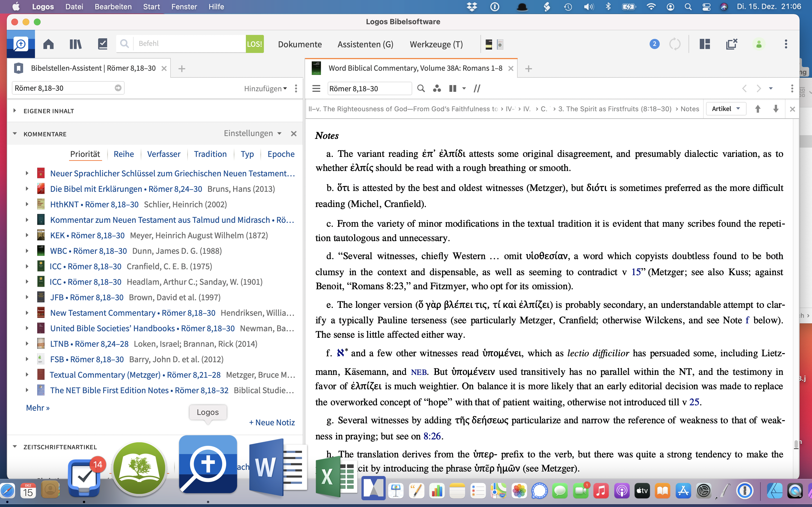Open the Library icon in toolbar

(x=76, y=44)
